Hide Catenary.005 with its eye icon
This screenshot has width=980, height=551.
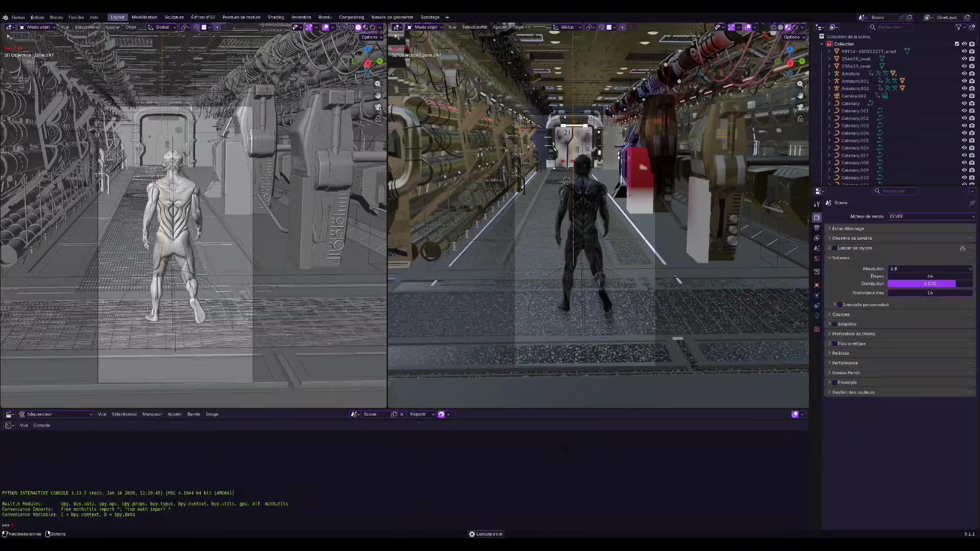(964, 140)
